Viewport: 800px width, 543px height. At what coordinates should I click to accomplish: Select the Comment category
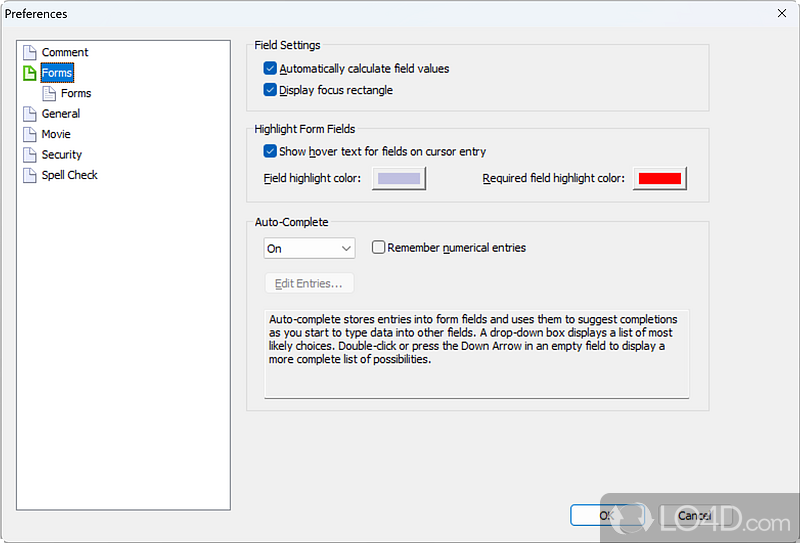(x=65, y=52)
